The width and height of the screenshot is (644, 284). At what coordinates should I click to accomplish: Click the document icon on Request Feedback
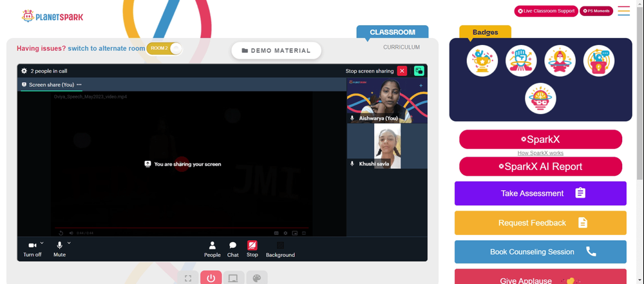point(583,222)
